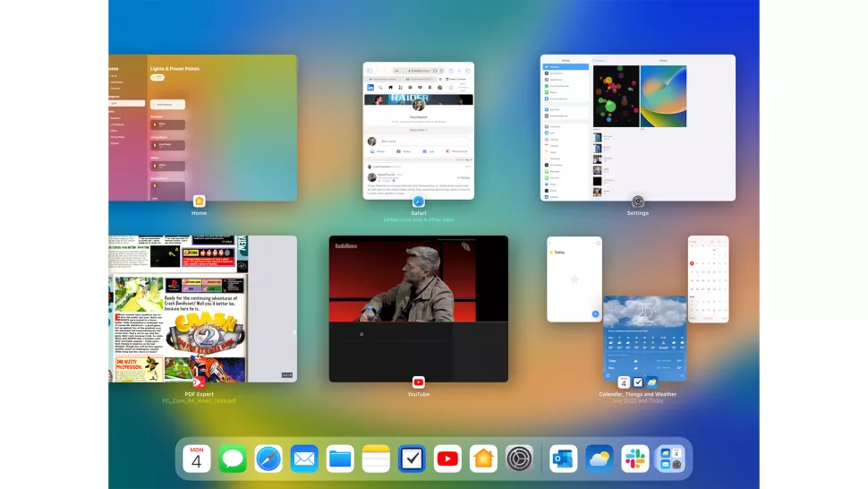
Task: Open Messages from the dock
Action: (x=233, y=459)
